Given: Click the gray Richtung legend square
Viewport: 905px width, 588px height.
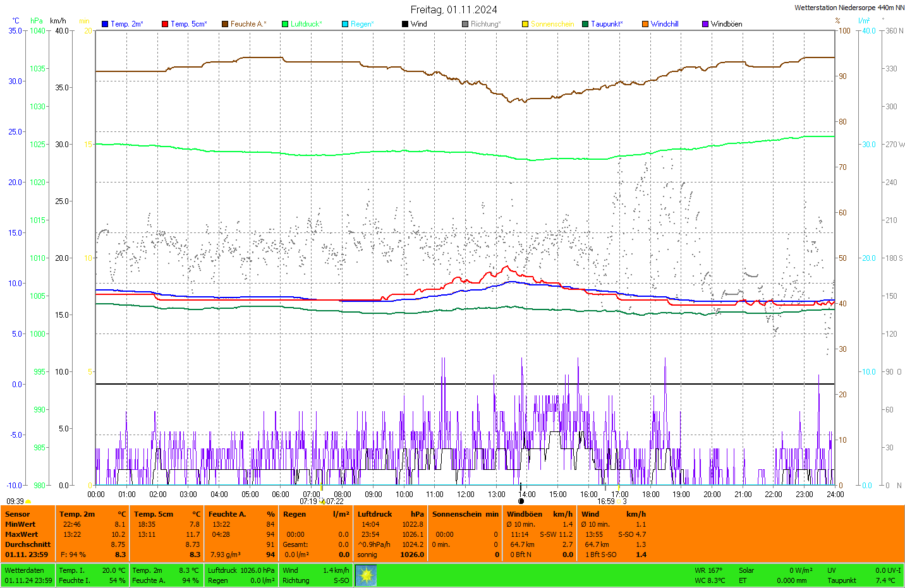Looking at the screenshot, I should click(465, 24).
